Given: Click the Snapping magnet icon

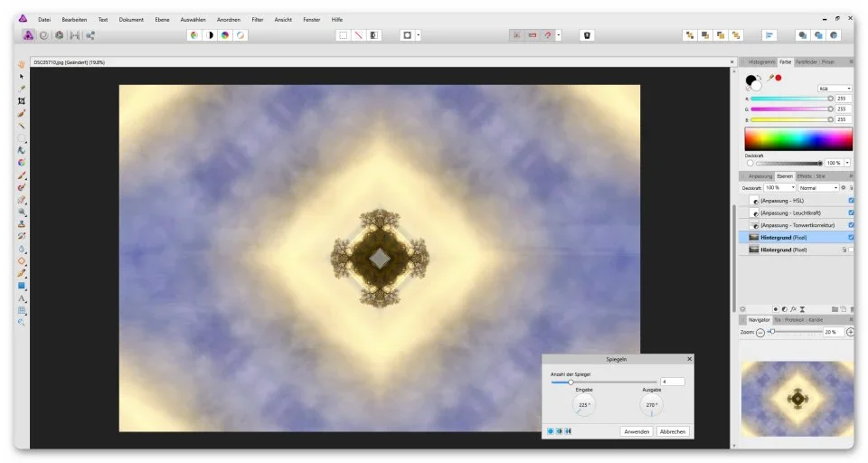Looking at the screenshot, I should [548, 35].
